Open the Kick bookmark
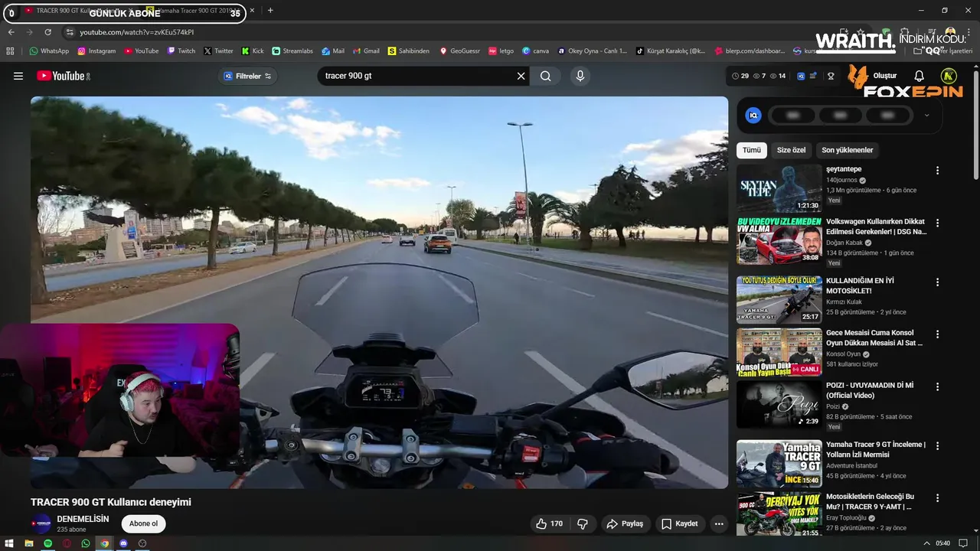The width and height of the screenshot is (980, 551). tap(253, 51)
